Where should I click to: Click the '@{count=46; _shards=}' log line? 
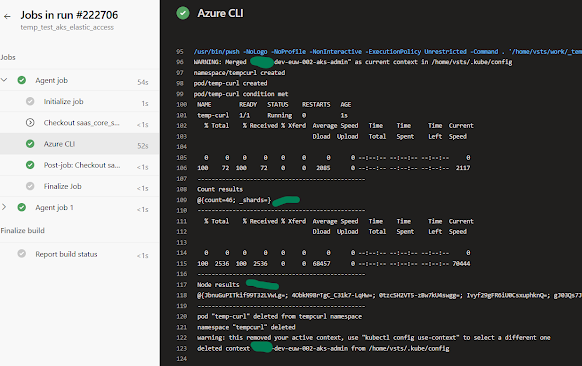pyautogui.click(x=234, y=200)
